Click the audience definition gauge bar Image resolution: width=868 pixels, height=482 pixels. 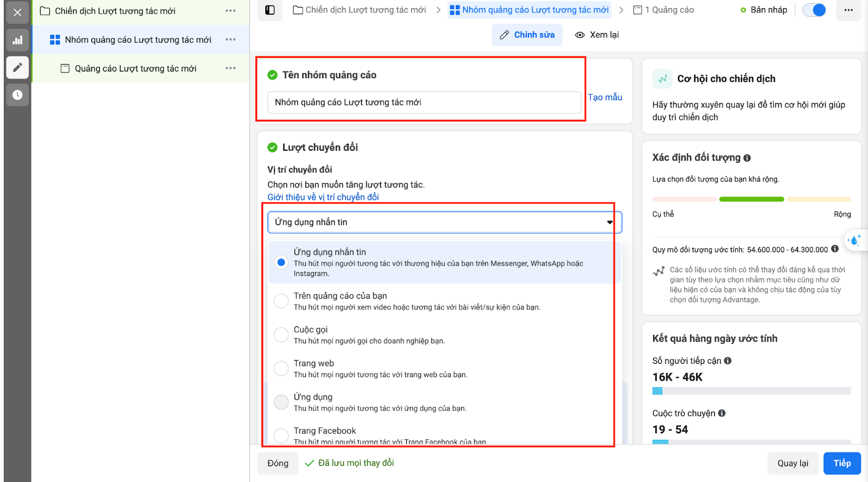751,199
